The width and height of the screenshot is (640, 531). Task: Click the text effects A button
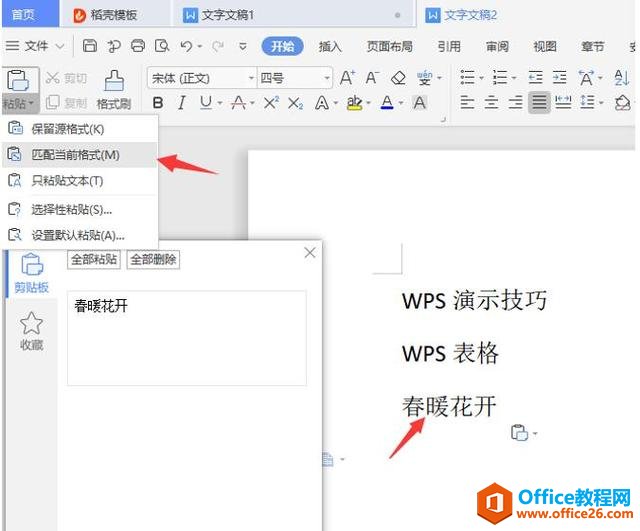322,103
